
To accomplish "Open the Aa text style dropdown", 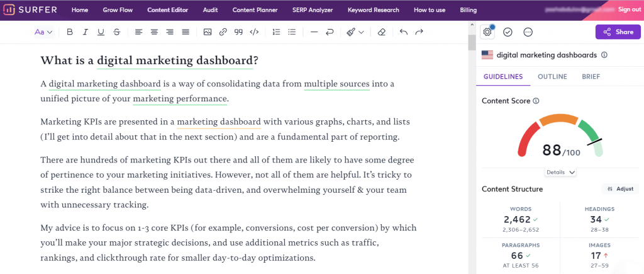I will coord(43,32).
